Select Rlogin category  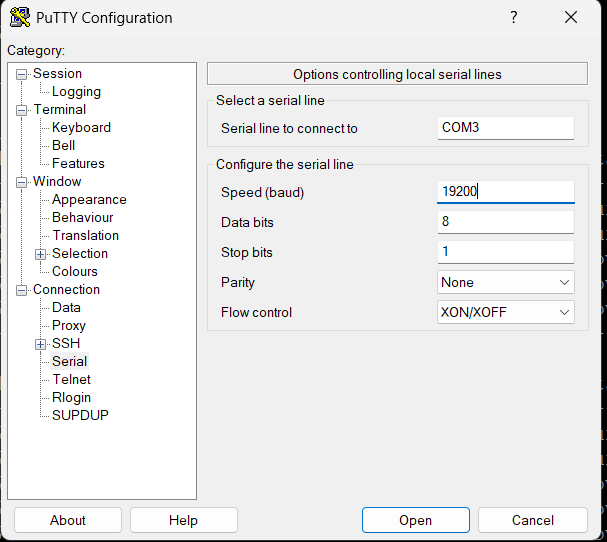coord(71,398)
